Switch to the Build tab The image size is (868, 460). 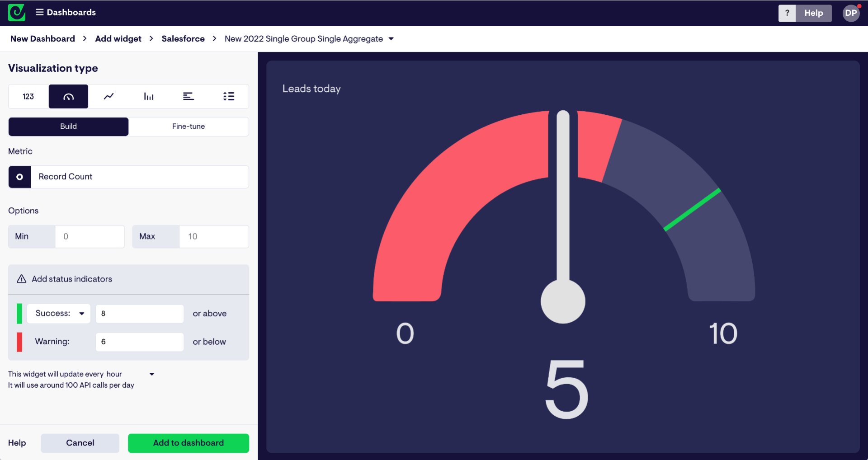point(68,127)
